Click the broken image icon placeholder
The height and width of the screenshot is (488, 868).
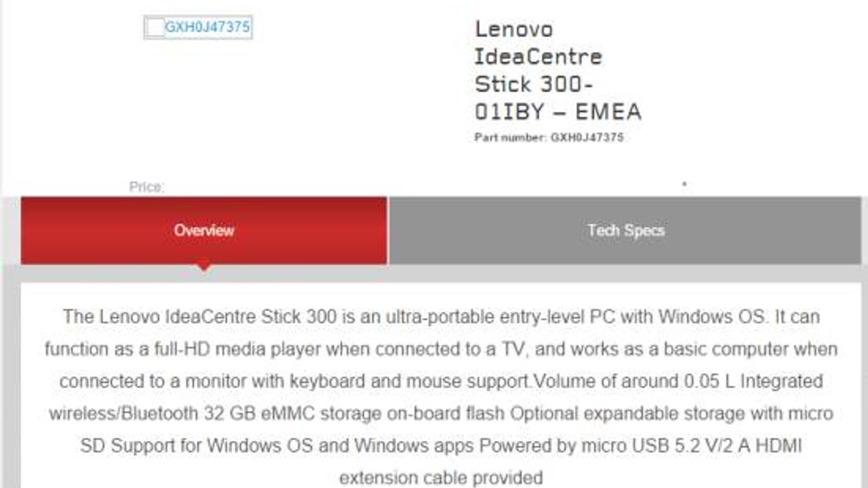pos(155,27)
